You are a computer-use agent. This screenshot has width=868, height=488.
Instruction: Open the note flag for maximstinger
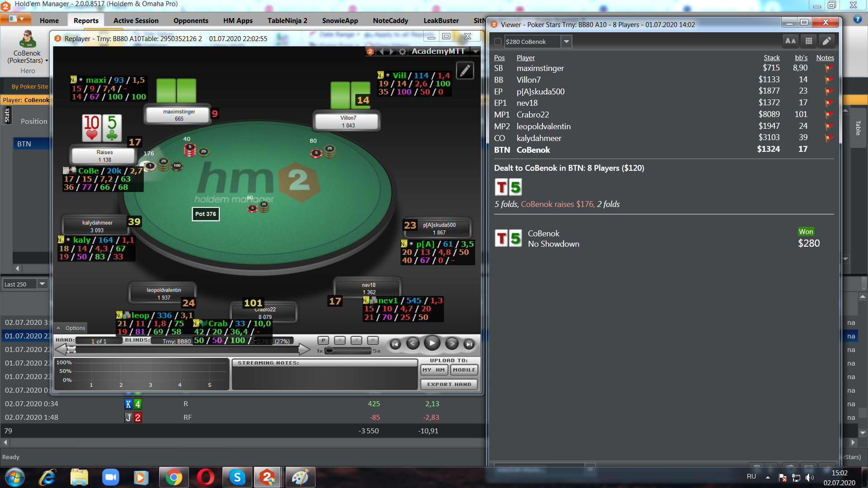[x=829, y=68]
